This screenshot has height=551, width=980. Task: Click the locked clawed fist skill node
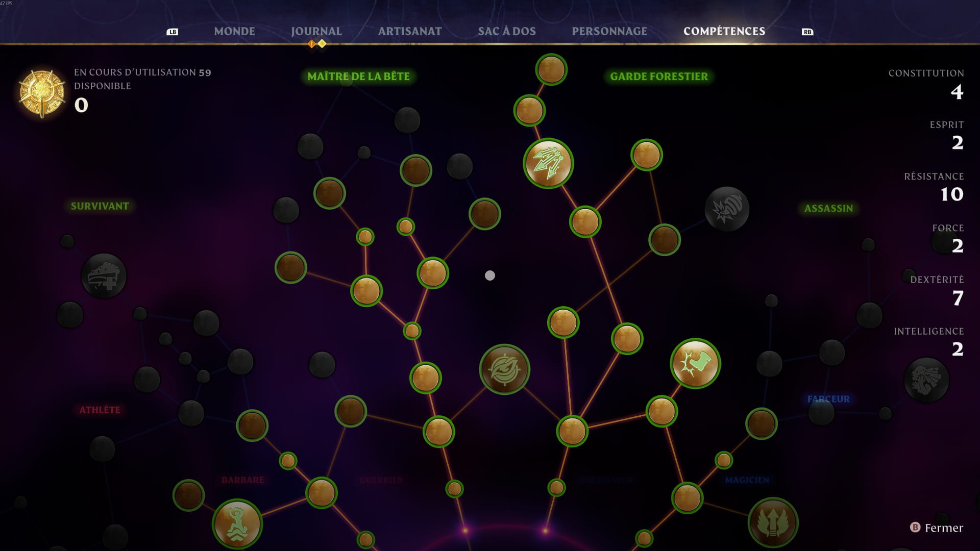tap(726, 209)
